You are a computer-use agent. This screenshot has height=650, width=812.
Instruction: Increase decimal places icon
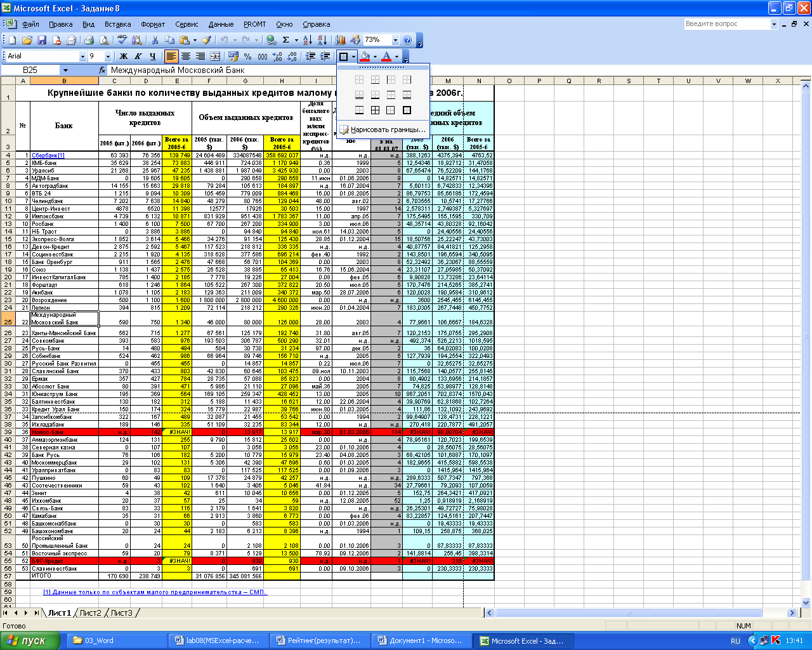(x=277, y=56)
